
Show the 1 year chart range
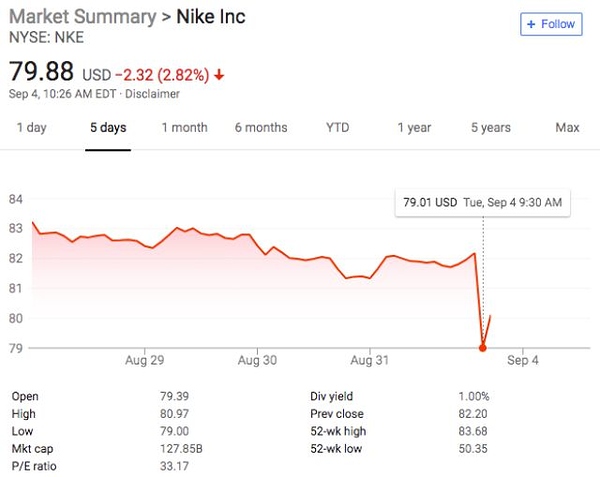(414, 127)
